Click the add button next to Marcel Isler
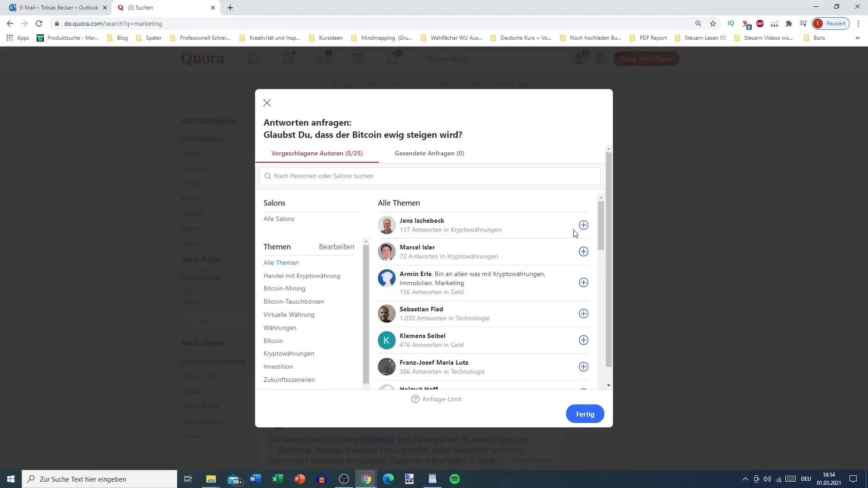Screen dimensions: 868x488 click(x=583, y=251)
